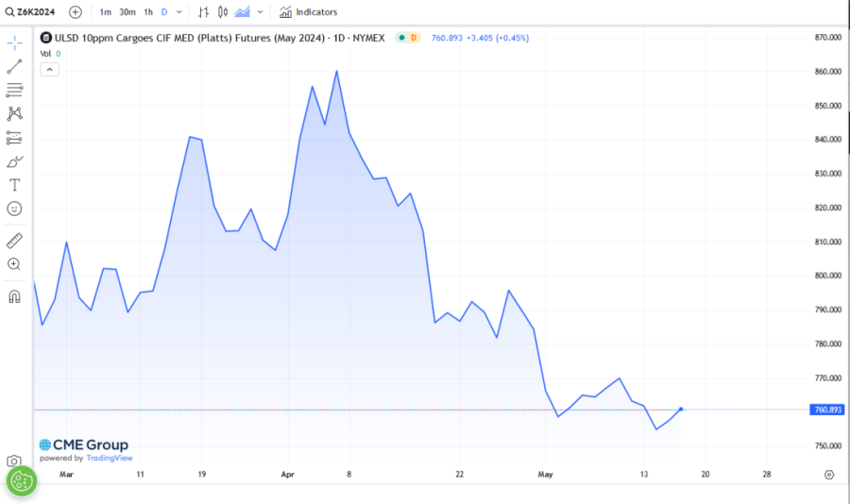
Task: Switch to 1m timeframe
Action: [x=105, y=12]
